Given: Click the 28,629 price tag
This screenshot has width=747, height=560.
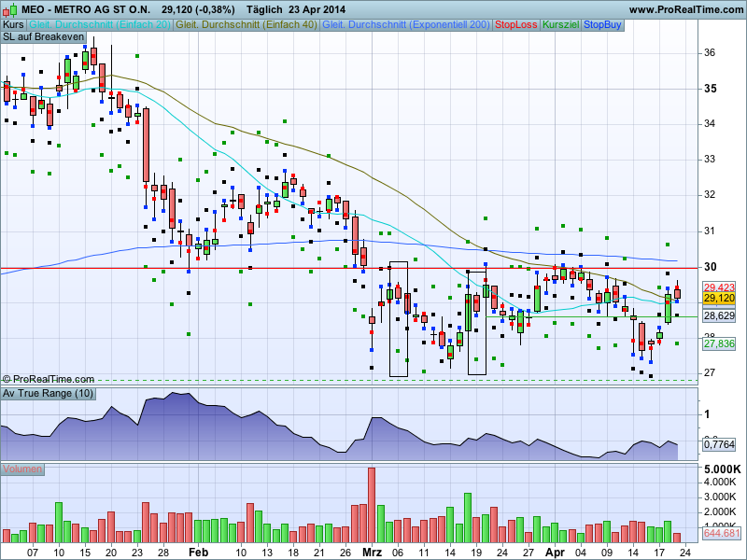Looking at the screenshot, I should pyautogui.click(x=720, y=316).
